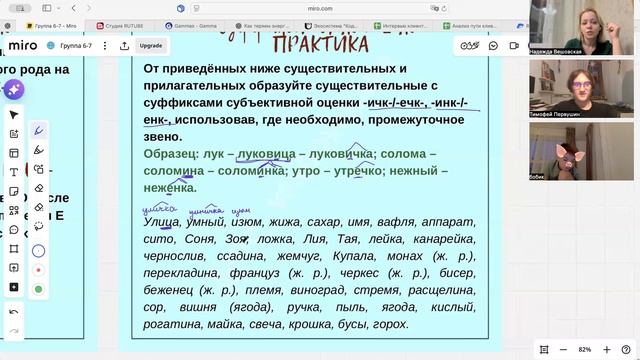Select the Comment tool in the toolbar
This screenshot has width=640, height=360.
[x=14, y=230]
